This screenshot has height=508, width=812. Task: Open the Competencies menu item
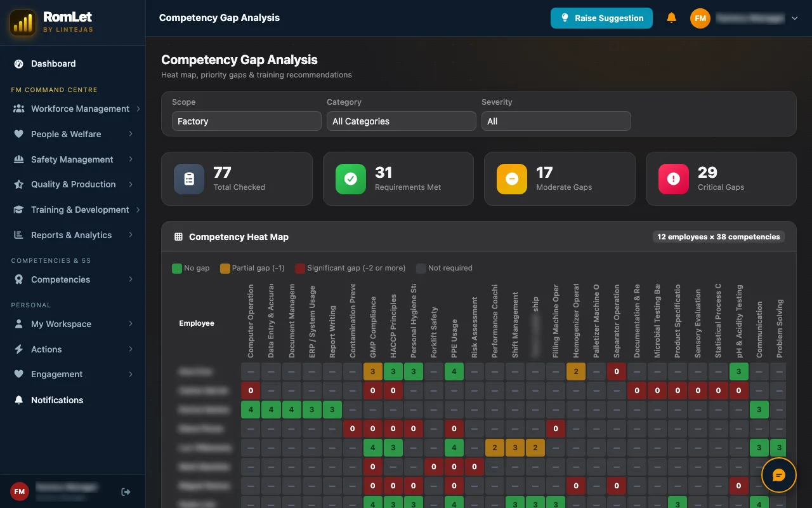point(72,279)
